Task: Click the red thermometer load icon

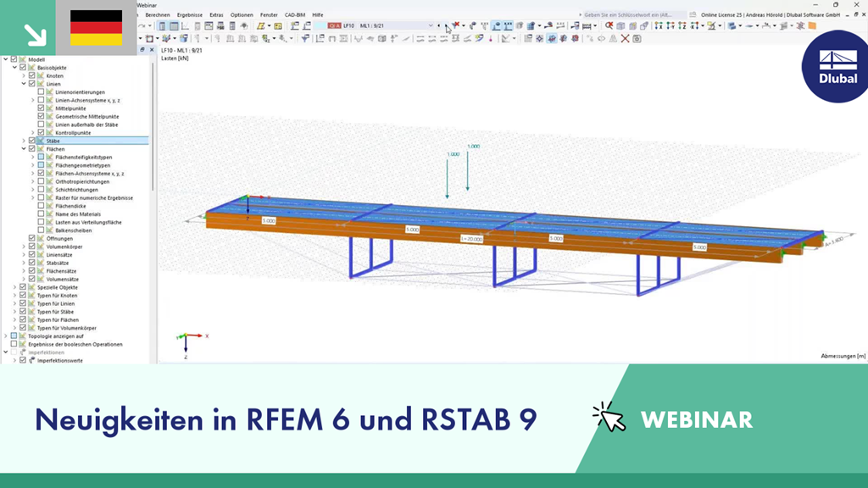Action: (x=491, y=39)
